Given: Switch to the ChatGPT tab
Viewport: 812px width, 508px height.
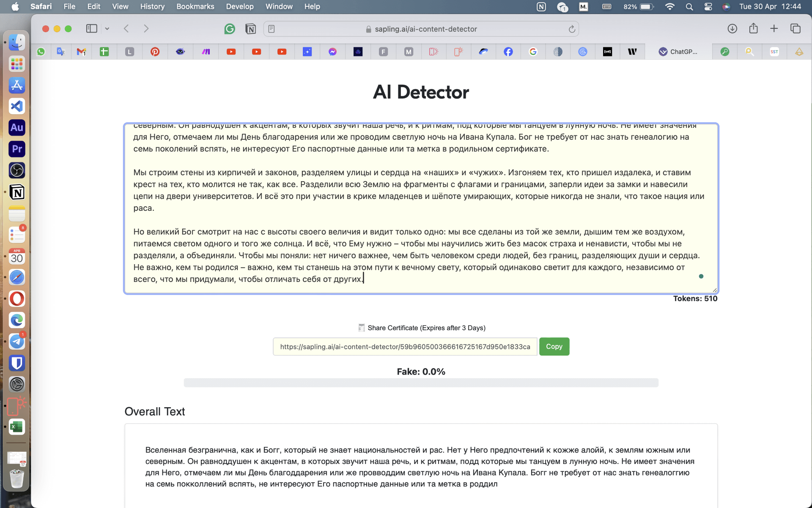Looking at the screenshot, I should (678, 52).
